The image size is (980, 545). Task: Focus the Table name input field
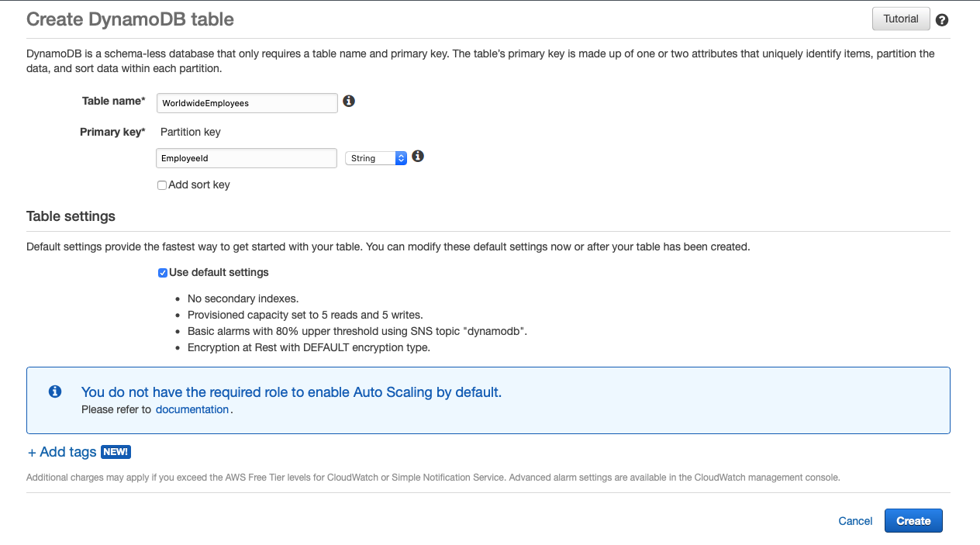click(247, 102)
